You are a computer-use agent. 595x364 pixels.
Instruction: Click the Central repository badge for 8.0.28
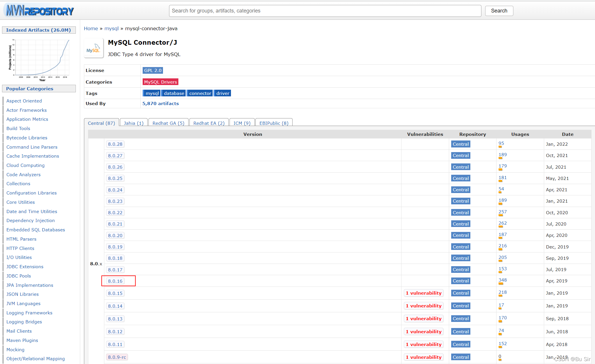pos(461,144)
